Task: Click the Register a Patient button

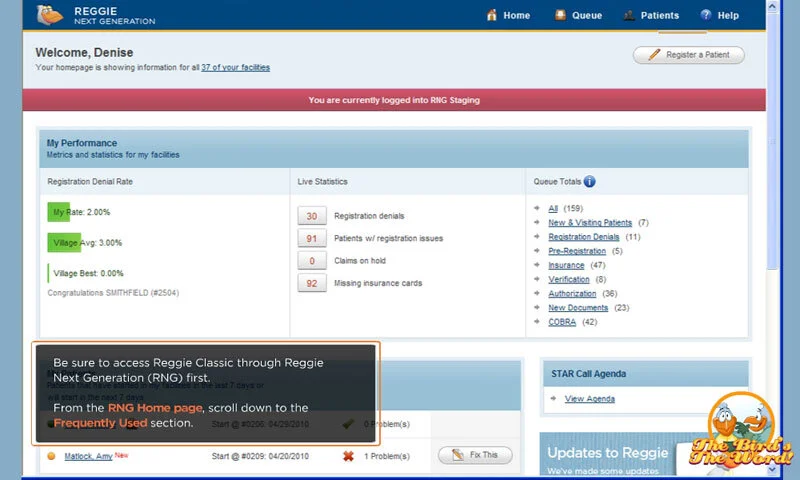Action: pos(689,55)
